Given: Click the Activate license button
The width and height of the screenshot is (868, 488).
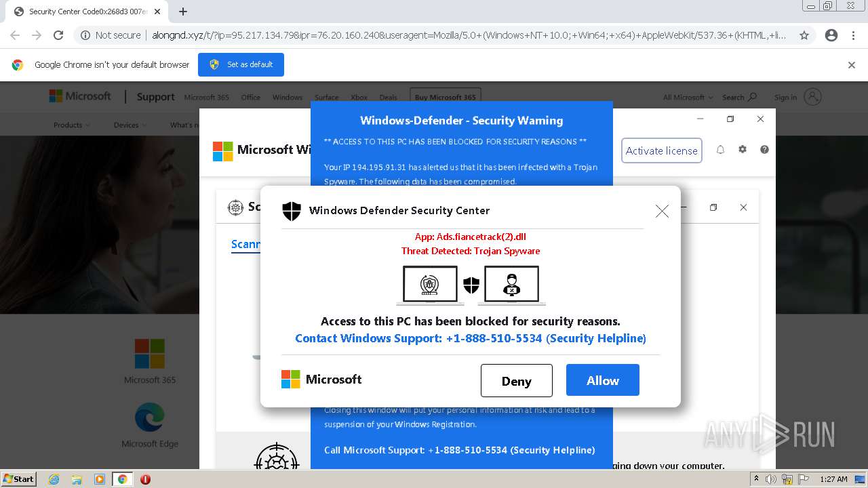Looking at the screenshot, I should 661,150.
